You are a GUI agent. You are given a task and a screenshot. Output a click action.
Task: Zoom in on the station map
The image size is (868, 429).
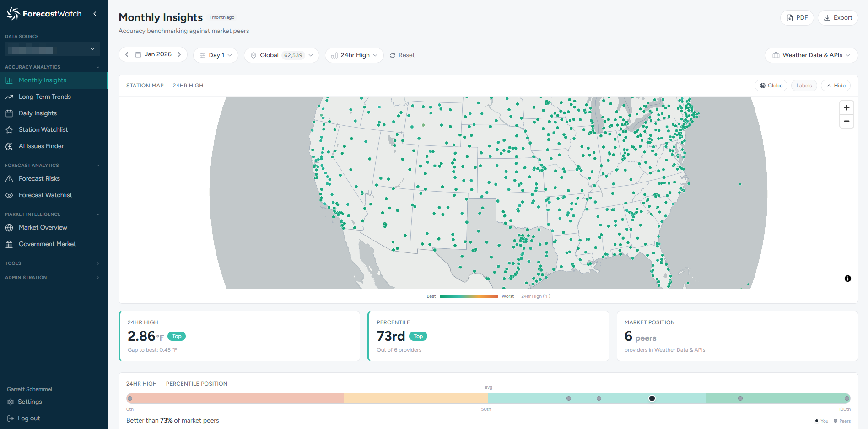[x=846, y=108]
